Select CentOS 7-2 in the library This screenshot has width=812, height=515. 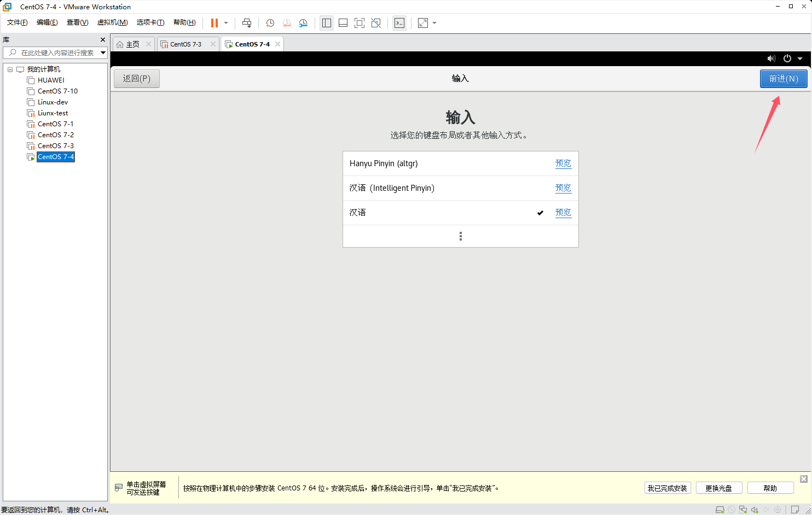pyautogui.click(x=55, y=135)
